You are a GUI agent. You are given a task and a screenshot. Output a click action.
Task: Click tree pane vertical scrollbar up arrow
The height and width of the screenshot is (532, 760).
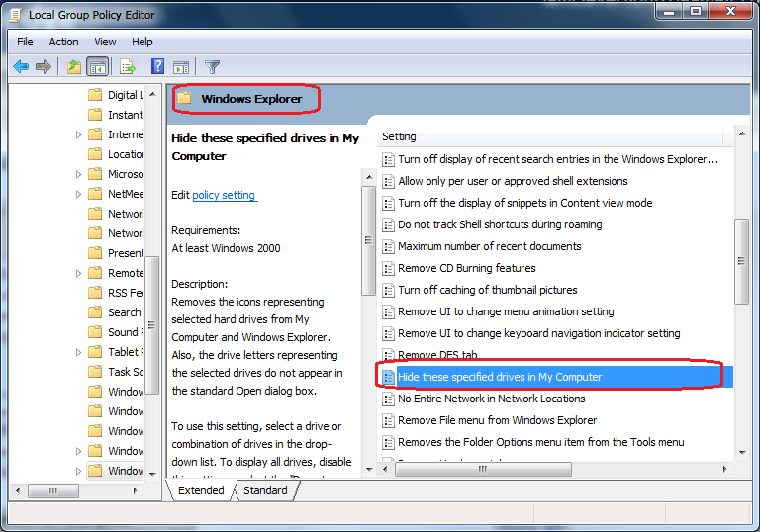pyautogui.click(x=152, y=94)
